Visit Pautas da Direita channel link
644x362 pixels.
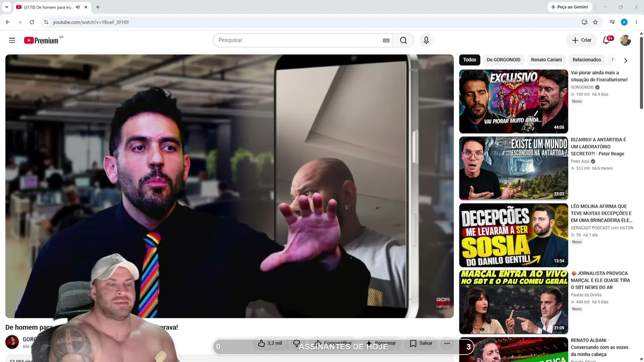tap(586, 295)
